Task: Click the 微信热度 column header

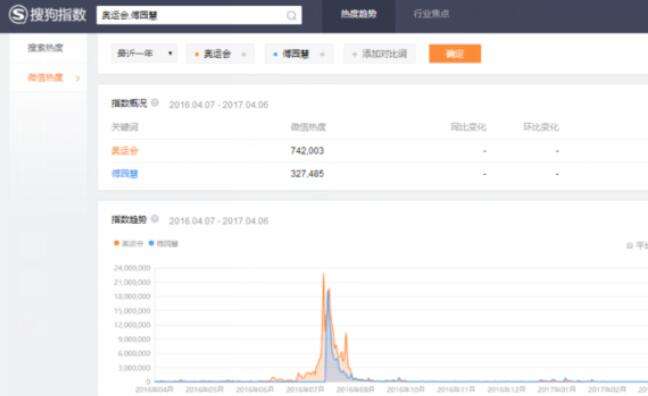Action: 308,127
